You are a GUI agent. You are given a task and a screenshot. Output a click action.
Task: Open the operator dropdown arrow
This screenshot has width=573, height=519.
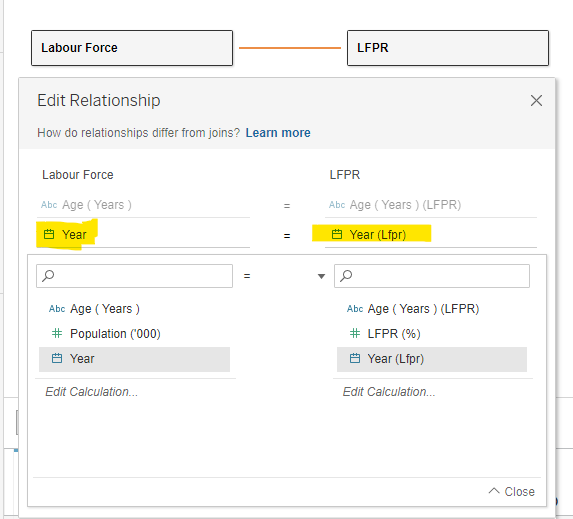pos(321,276)
